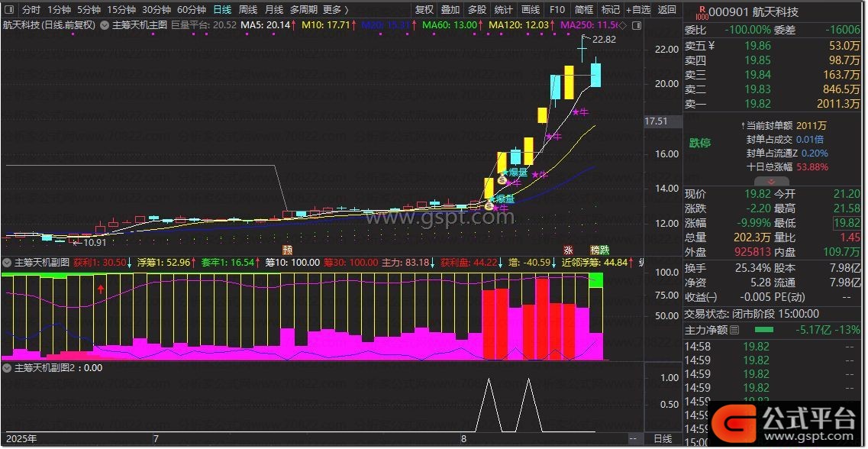Viewport: 868px width, 449px height.
Task: Click the 复权 adjustment button
Action: [424, 10]
